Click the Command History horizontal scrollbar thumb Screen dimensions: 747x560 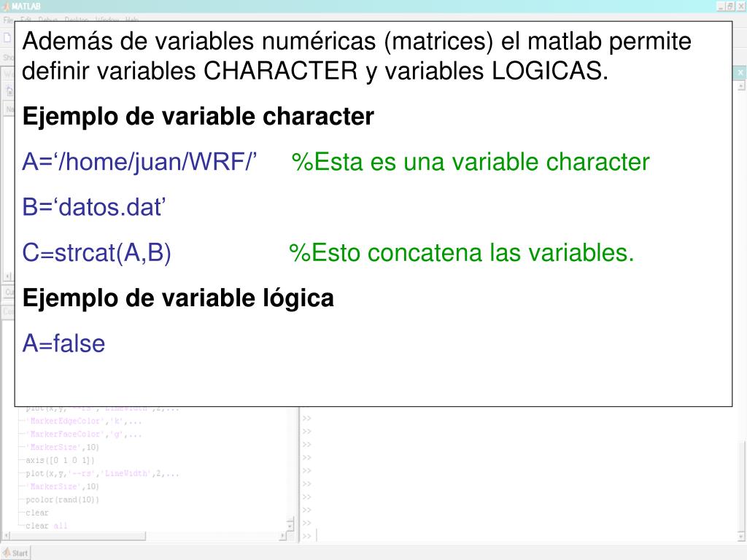pyautogui.click(x=78, y=536)
